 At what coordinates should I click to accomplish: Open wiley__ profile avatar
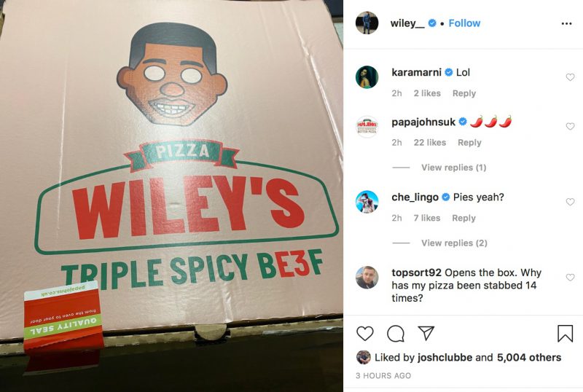367,23
